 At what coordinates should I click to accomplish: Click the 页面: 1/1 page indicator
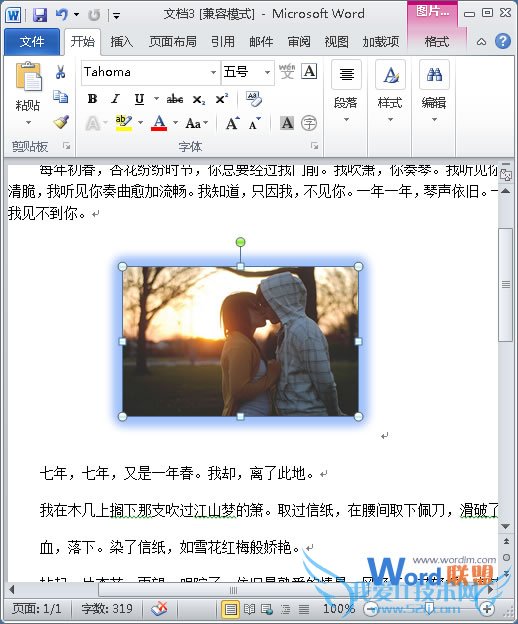[x=37, y=608]
